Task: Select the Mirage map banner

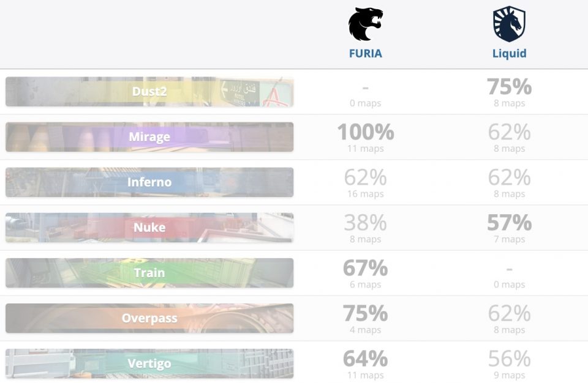Action: (x=149, y=137)
